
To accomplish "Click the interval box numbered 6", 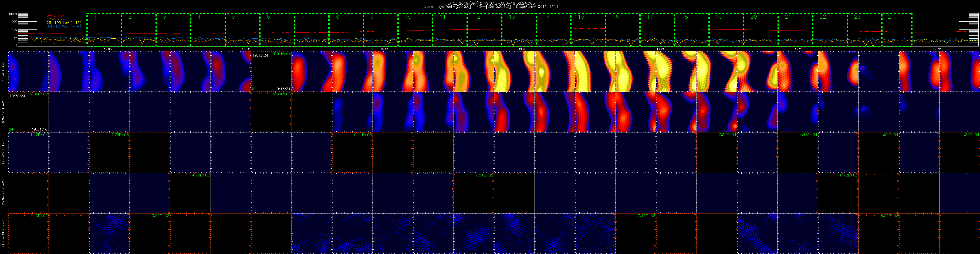I will pos(277,30).
